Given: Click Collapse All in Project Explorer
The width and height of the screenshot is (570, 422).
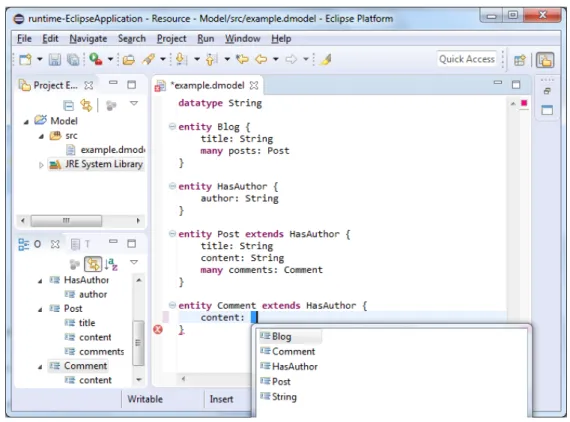Looking at the screenshot, I should [68, 105].
